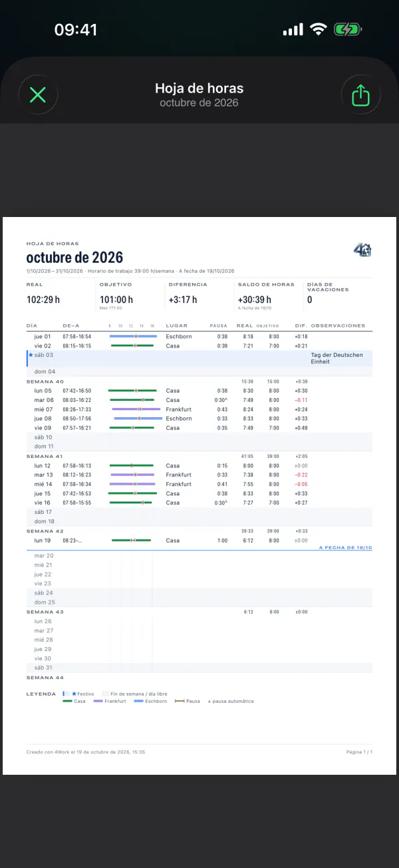Tap the cellular signal bars icon

293,29
